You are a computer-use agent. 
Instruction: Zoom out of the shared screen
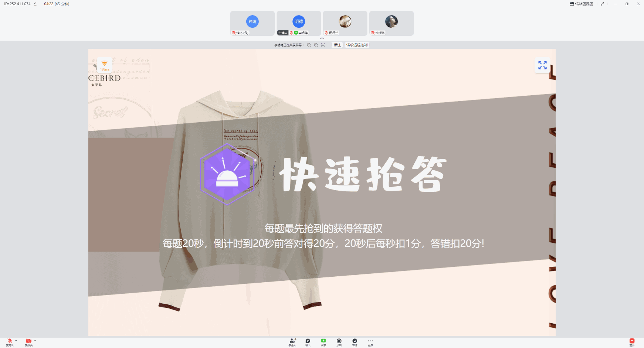coord(309,45)
